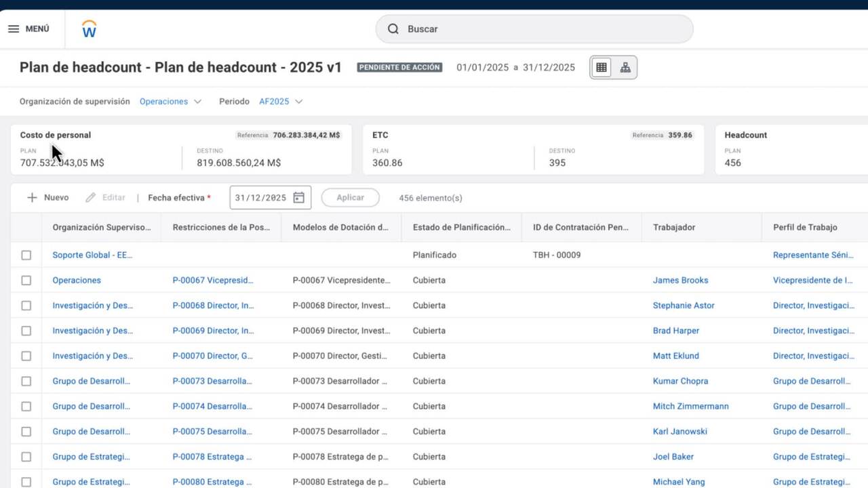Check the Soporte Global row checkbox
868x488 pixels.
tap(26, 256)
